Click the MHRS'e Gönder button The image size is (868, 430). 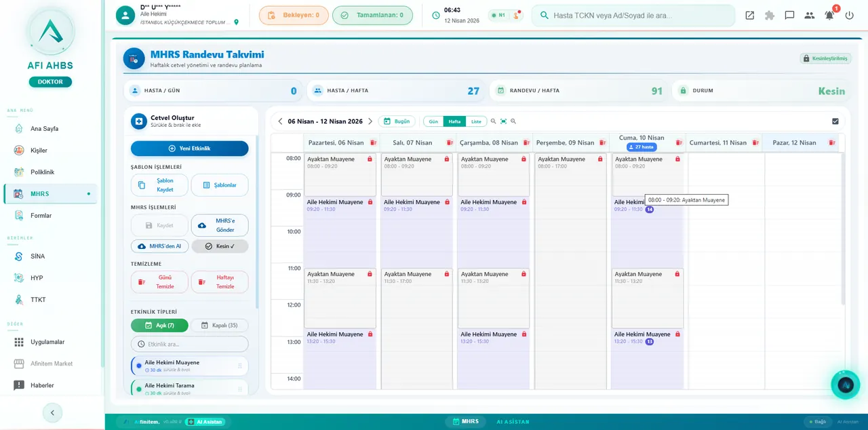click(220, 225)
